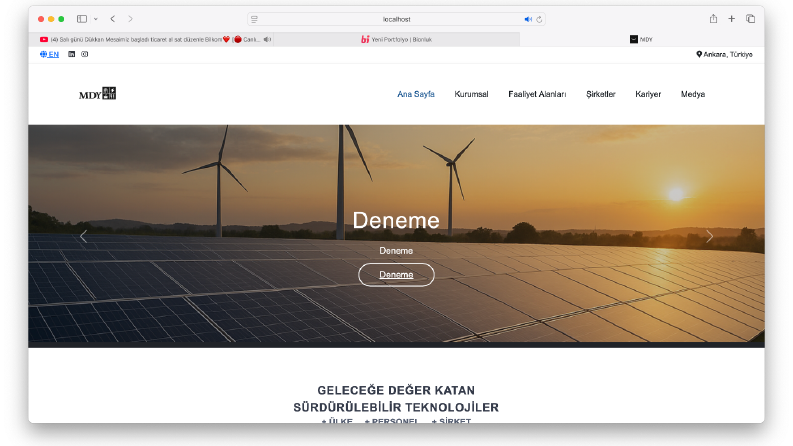Toggle the Safari sidebar button
Image resolution: width=793 pixels, height=446 pixels.
click(82, 19)
